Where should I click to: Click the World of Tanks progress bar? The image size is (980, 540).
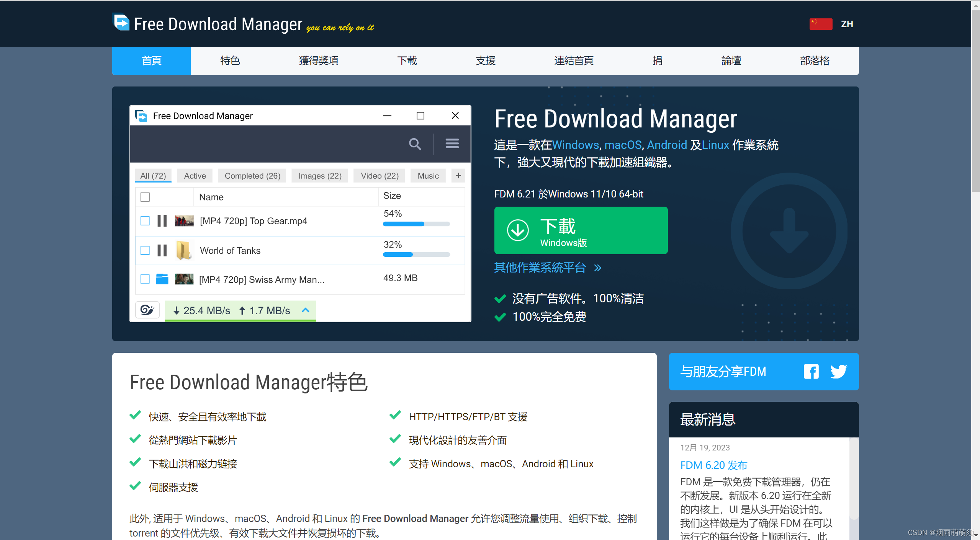coord(416,255)
